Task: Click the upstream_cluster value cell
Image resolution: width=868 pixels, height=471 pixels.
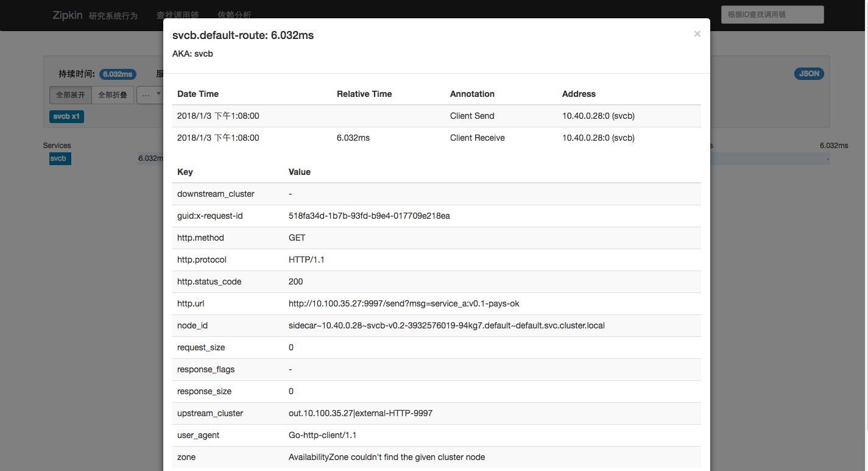Action: click(x=492, y=413)
